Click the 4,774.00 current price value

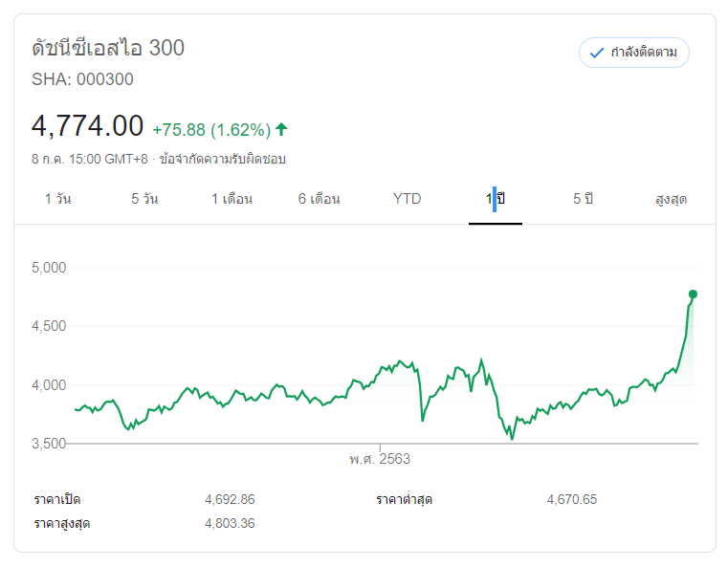[87, 125]
